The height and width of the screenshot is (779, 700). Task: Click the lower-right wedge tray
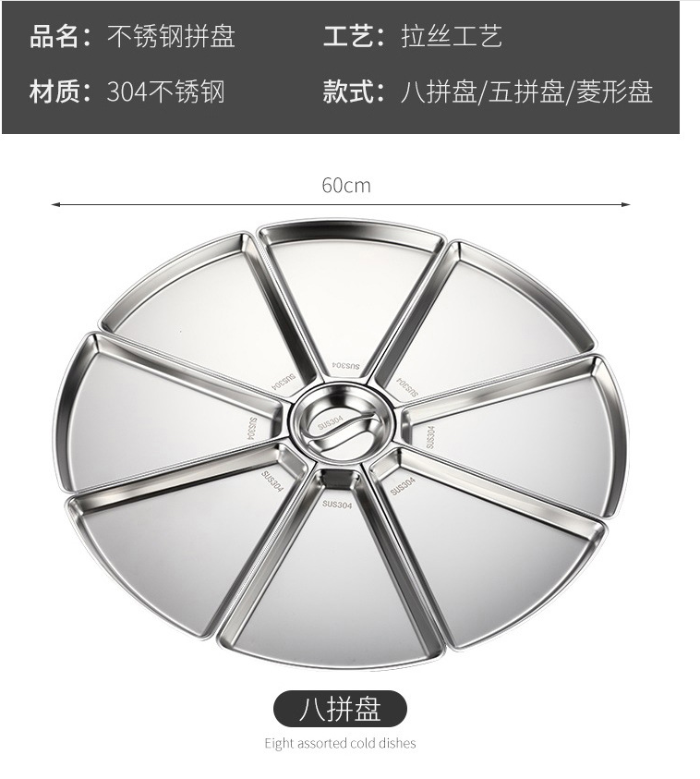coord(489,546)
